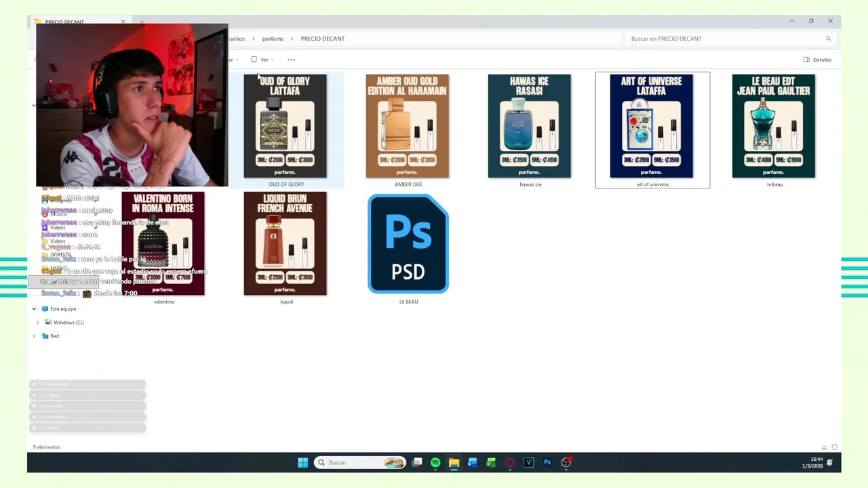Click the AMBER OGE file name
This screenshot has width=868, height=488.
coord(408,184)
